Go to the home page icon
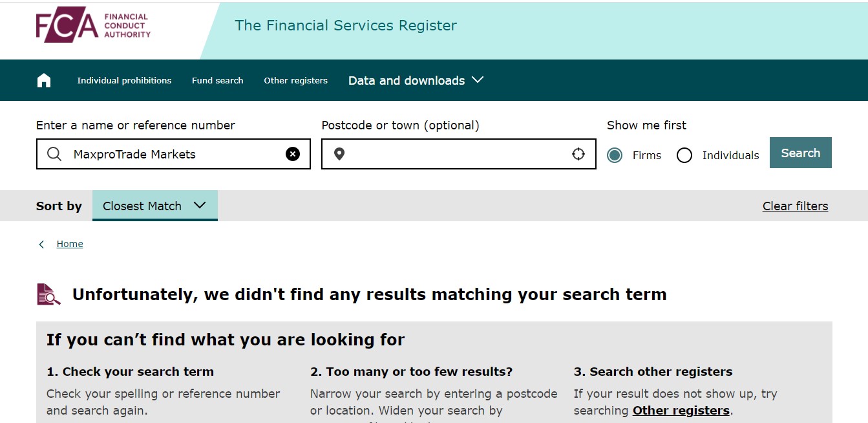The width and height of the screenshot is (868, 423). (x=44, y=80)
